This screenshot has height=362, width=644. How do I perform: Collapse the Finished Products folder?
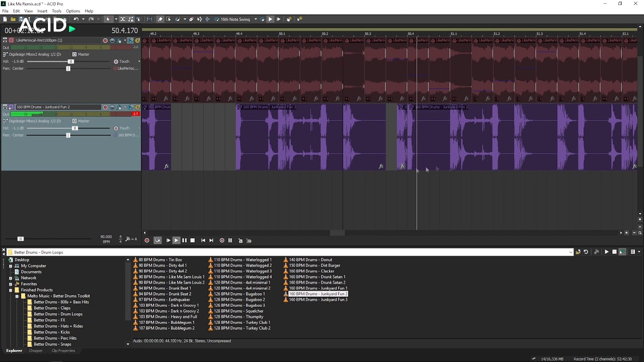(x=11, y=290)
